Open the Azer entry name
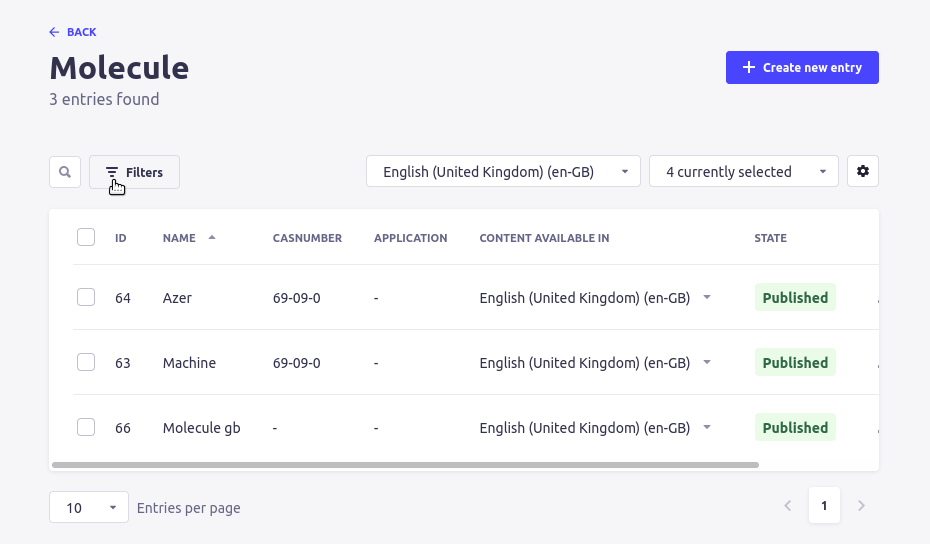This screenshot has width=930, height=544. 177,298
